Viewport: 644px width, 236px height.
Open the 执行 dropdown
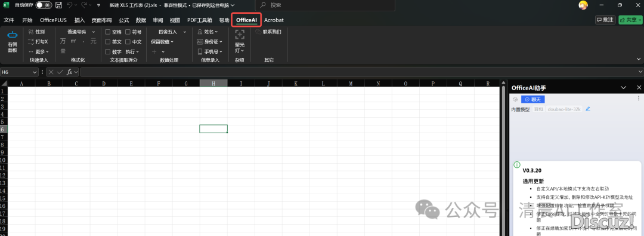[x=132, y=52]
